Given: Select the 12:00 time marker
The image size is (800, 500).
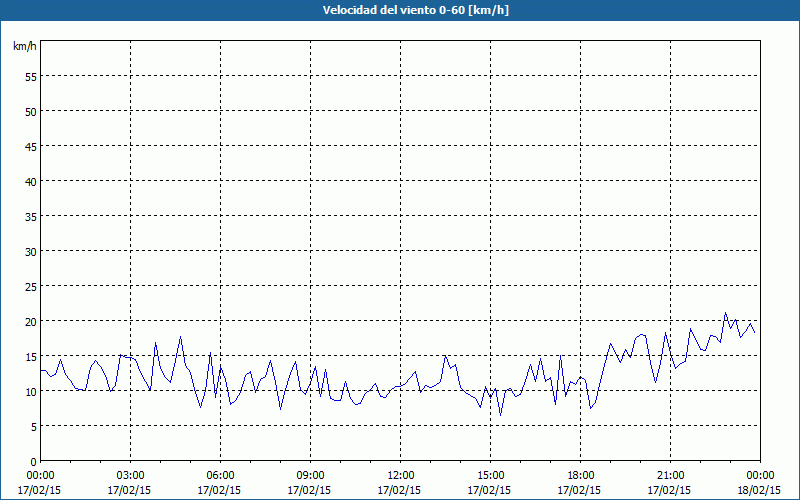Looking at the screenshot, I should click(x=401, y=475).
